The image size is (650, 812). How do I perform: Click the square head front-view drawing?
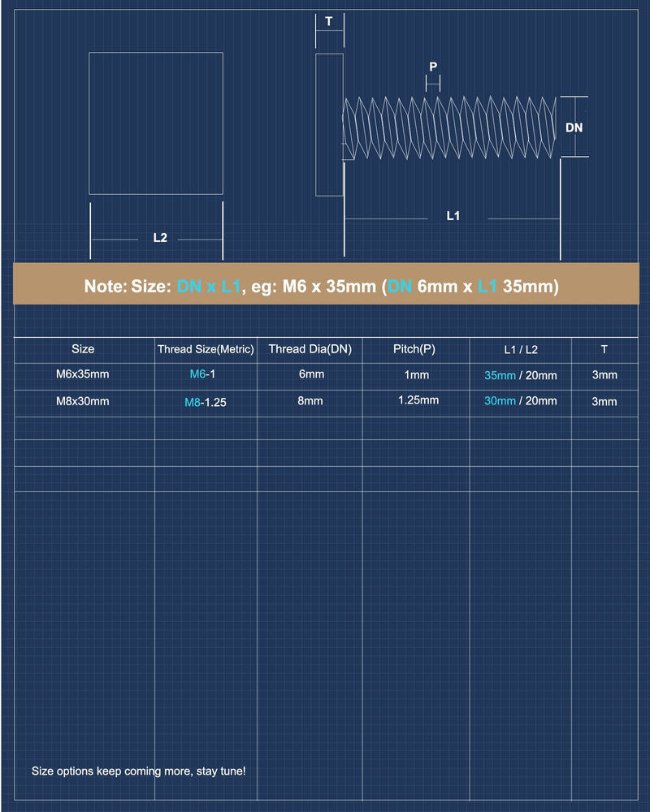[x=156, y=123]
